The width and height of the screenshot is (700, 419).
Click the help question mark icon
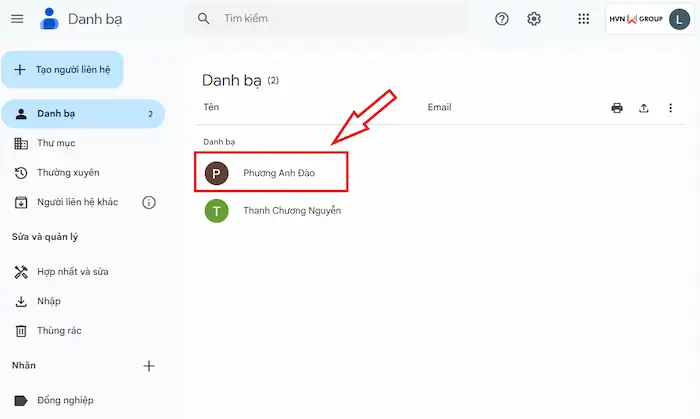click(x=503, y=19)
